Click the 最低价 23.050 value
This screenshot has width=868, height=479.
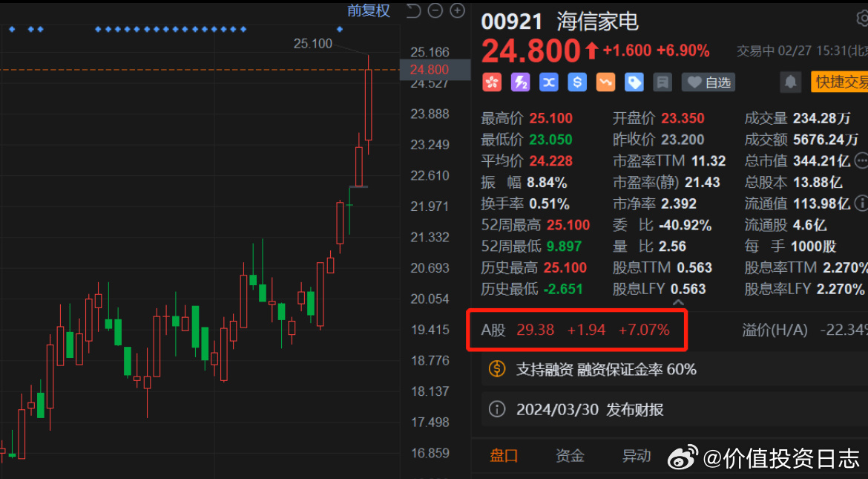click(x=550, y=139)
